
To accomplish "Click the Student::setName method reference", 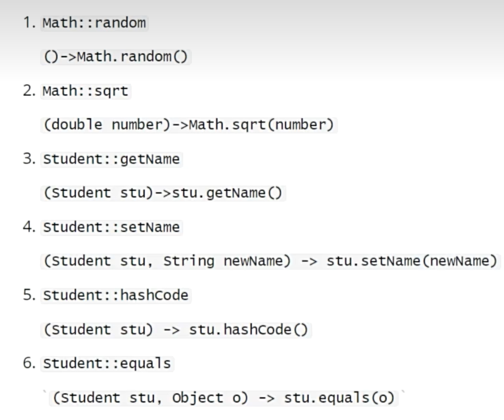I will tap(111, 227).
